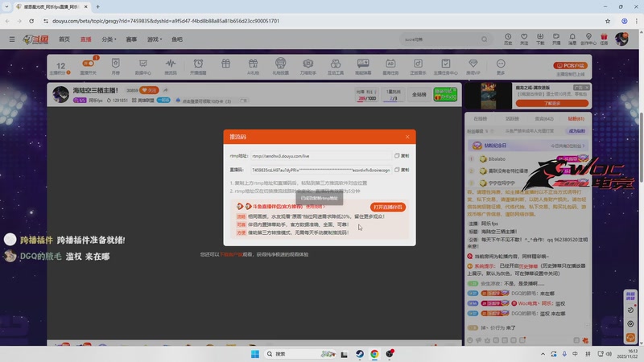Copy the 直播码 stream key

(x=402, y=170)
